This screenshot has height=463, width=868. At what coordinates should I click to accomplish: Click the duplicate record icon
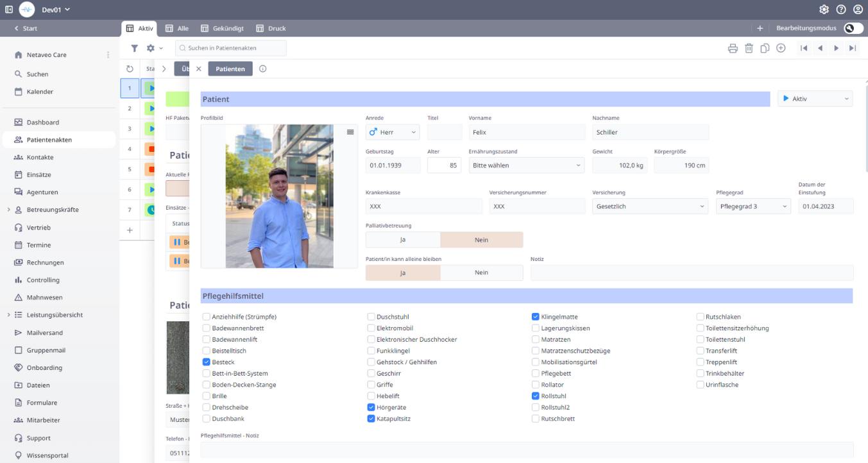tap(765, 48)
